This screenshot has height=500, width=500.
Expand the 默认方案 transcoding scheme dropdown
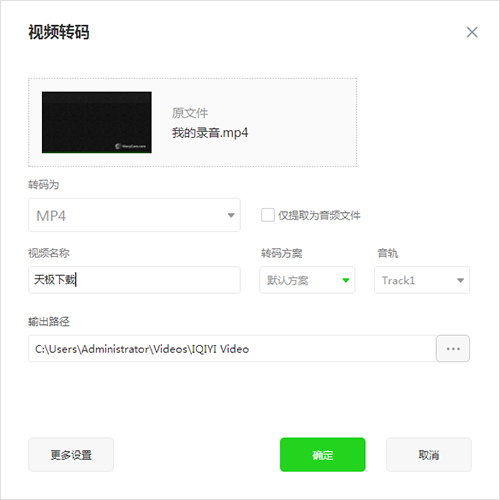[307, 280]
